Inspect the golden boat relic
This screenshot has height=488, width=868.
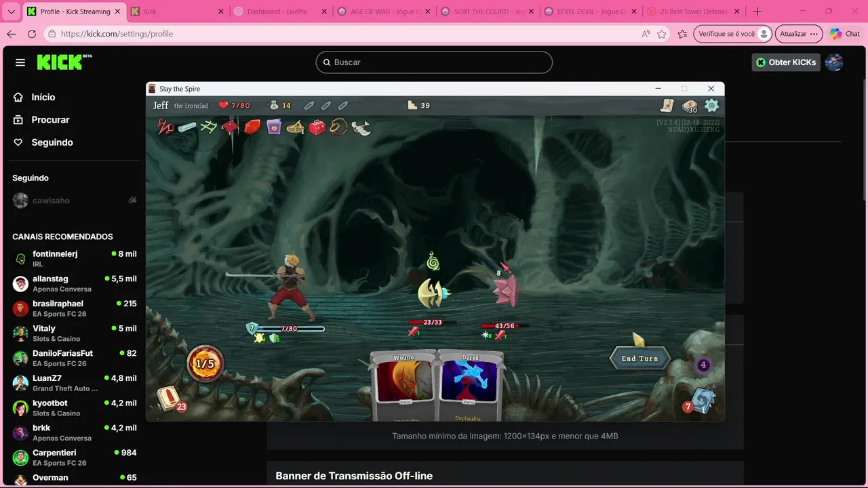295,127
